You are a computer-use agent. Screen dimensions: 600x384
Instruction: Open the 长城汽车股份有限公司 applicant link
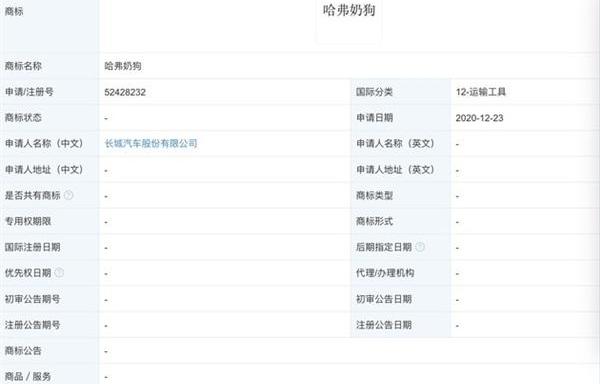point(151,143)
